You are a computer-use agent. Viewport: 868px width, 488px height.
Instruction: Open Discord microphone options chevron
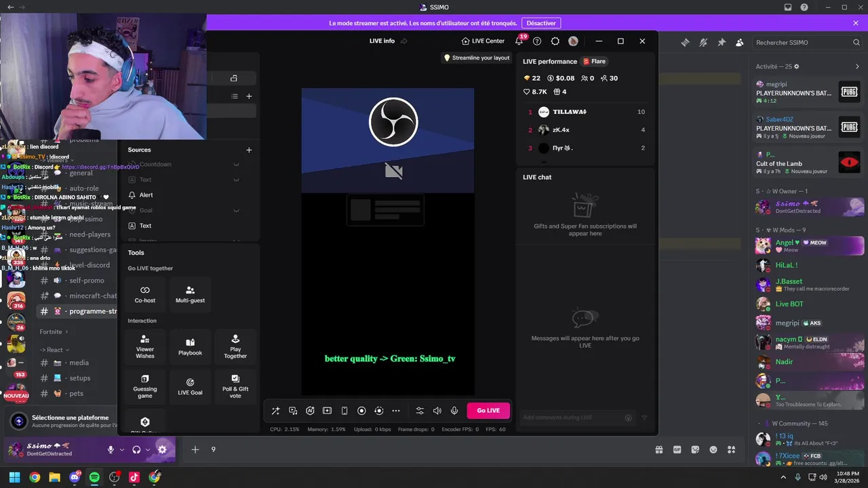(x=122, y=449)
